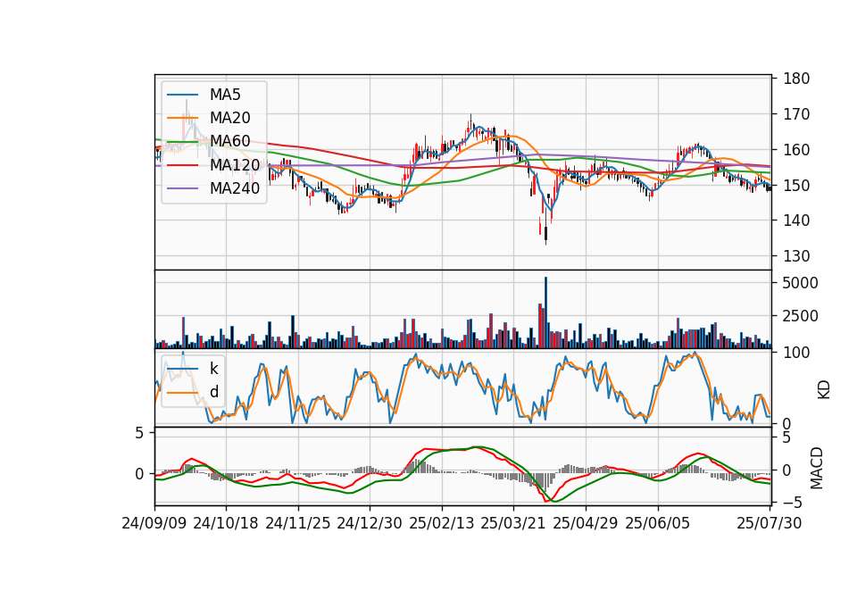The height and width of the screenshot is (616, 857).
Task: Click the 180 price axis tick
Action: click(x=796, y=79)
